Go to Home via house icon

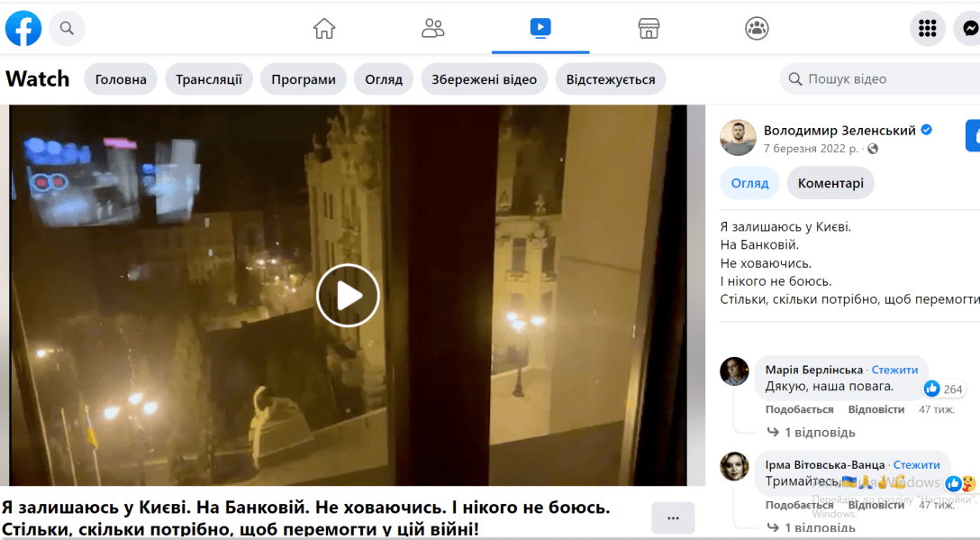click(x=324, y=29)
